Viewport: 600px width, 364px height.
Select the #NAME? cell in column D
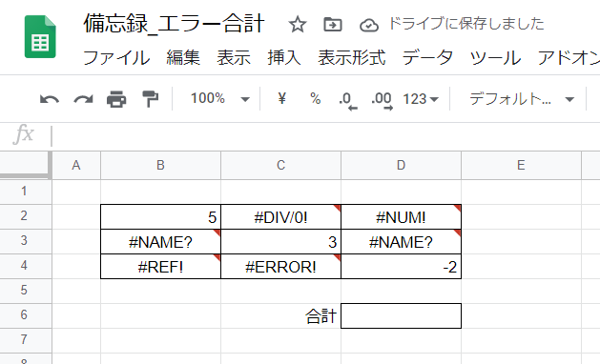click(401, 242)
